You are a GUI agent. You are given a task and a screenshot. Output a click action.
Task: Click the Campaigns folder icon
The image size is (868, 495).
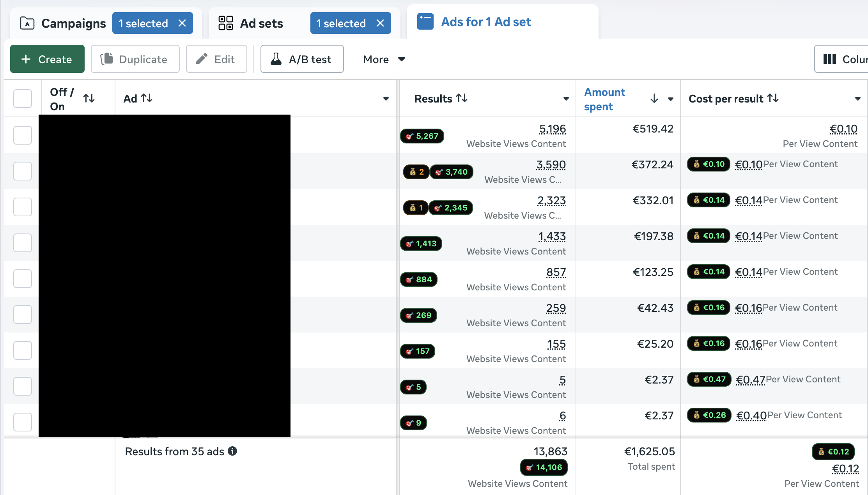pyautogui.click(x=27, y=23)
